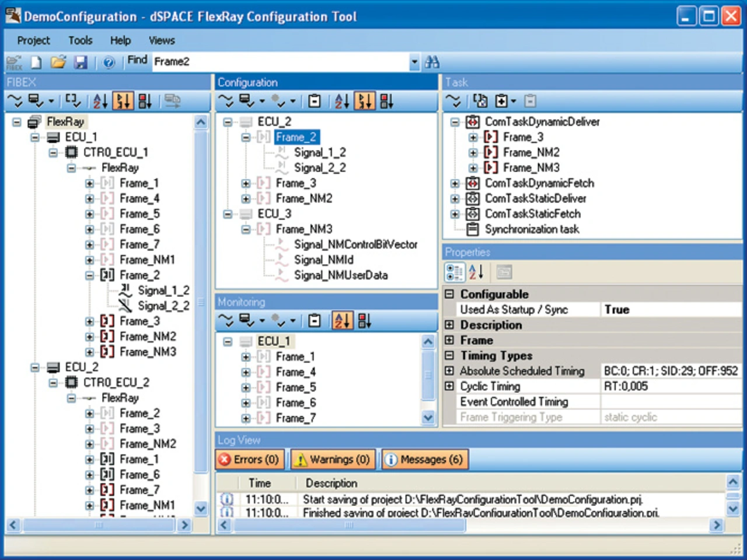Click the New document toolbar icon

(x=36, y=62)
